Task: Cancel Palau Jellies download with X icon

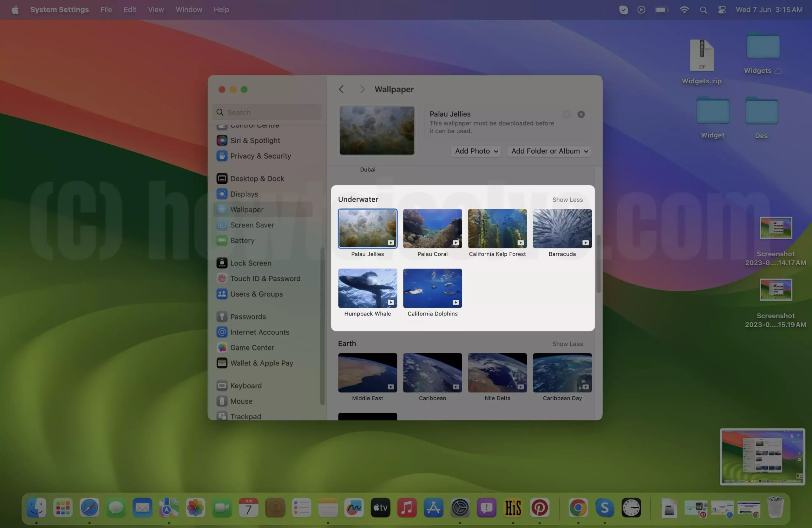Action: [581, 114]
